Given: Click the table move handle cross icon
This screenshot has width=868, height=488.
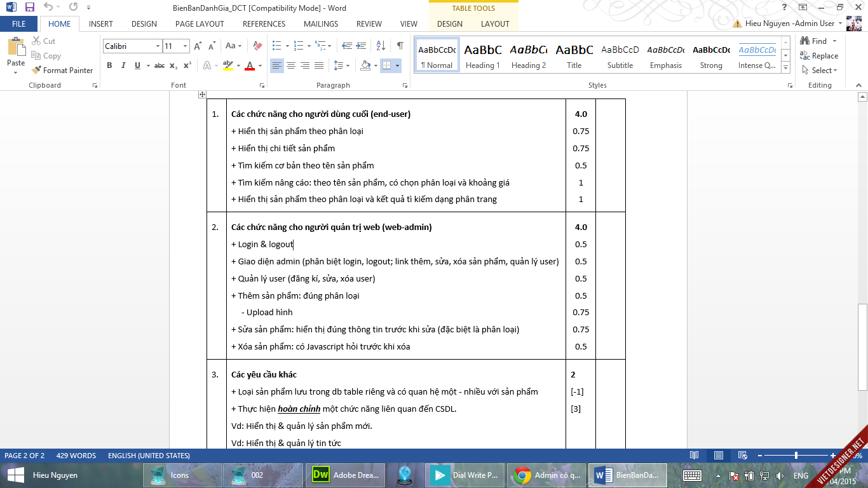Looking at the screenshot, I should click(x=202, y=95).
